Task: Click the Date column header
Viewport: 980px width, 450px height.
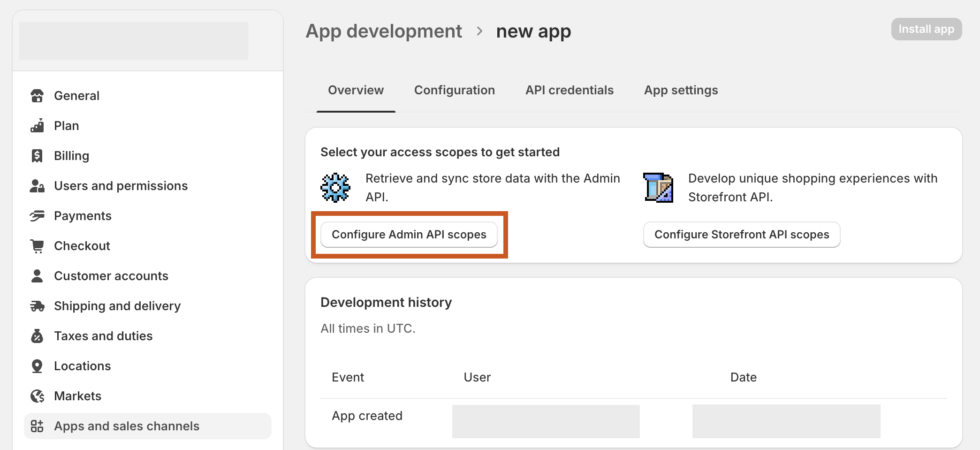Action: pos(743,377)
